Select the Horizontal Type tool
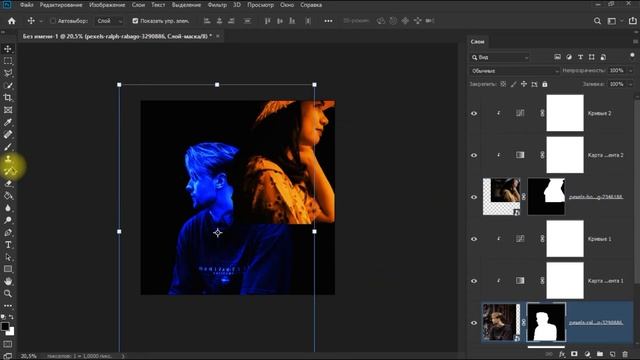This screenshot has height=360, width=640. click(8, 245)
